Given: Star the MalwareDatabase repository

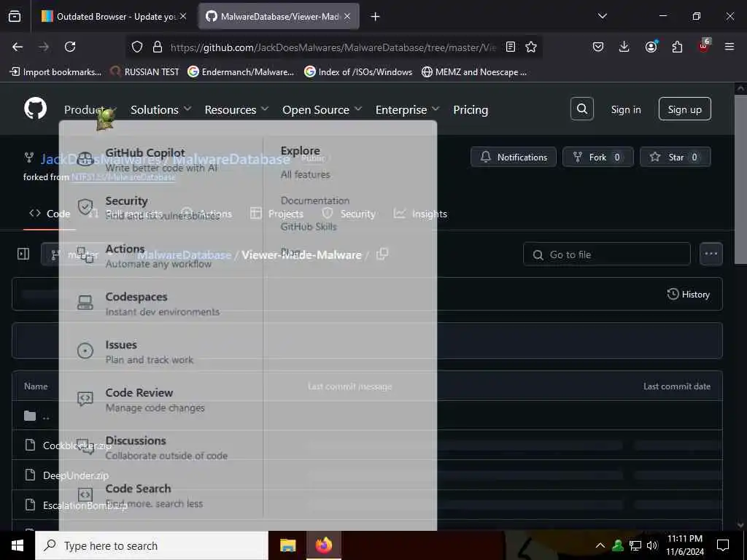Looking at the screenshot, I should 675,157.
